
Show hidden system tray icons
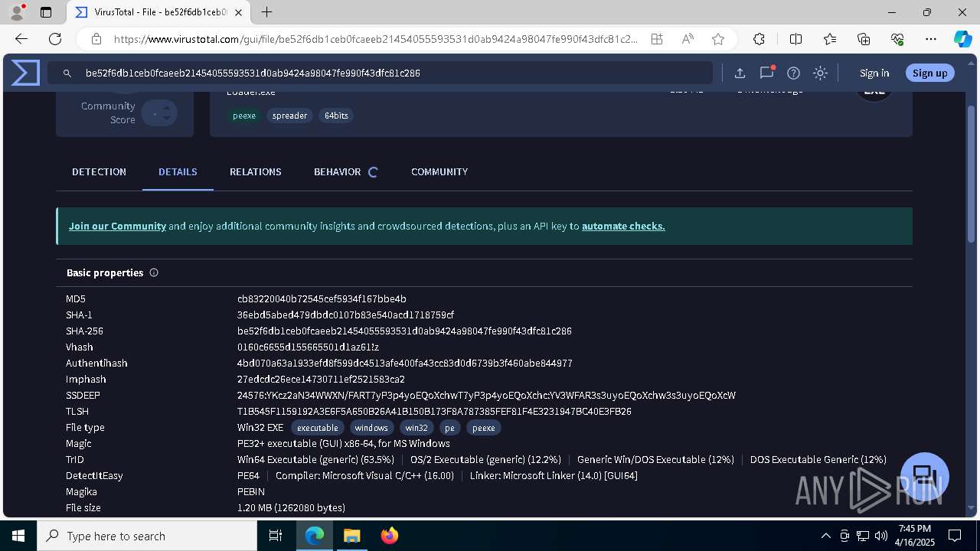pyautogui.click(x=825, y=536)
